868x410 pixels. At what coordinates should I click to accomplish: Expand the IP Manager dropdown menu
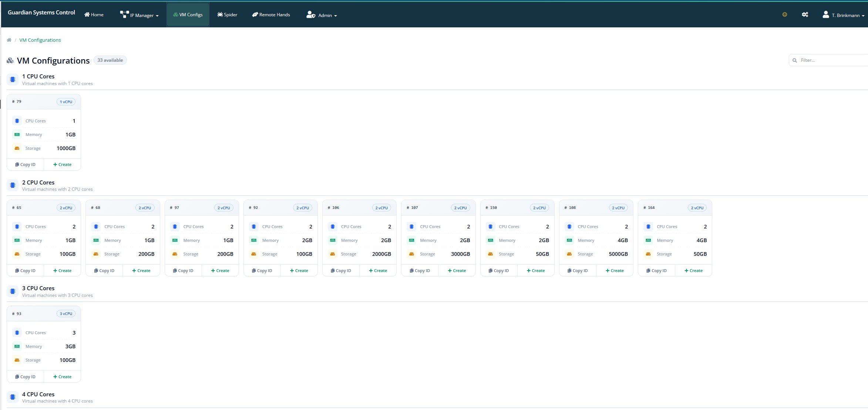click(139, 15)
